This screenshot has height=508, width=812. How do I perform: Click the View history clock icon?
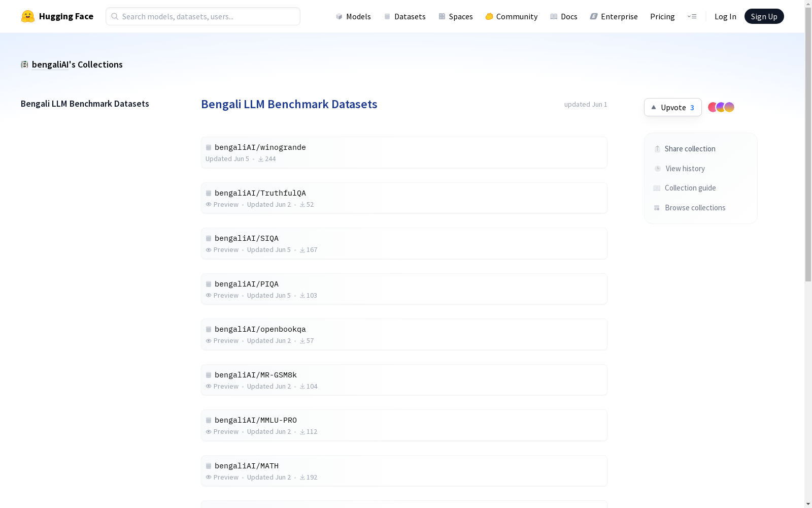[x=658, y=169]
